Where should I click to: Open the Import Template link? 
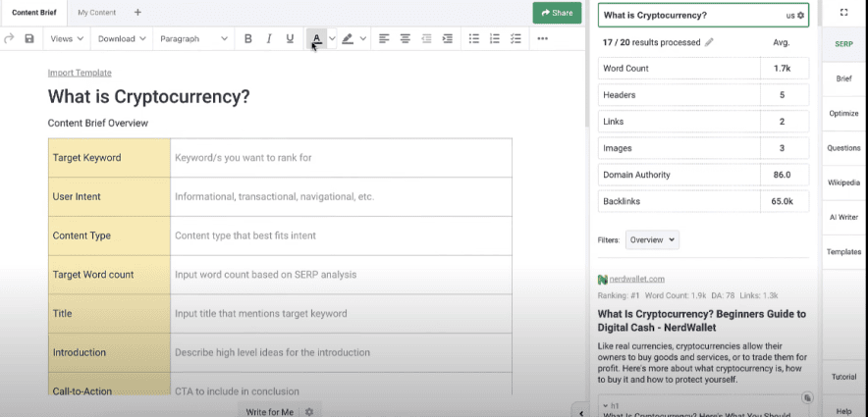(80, 73)
